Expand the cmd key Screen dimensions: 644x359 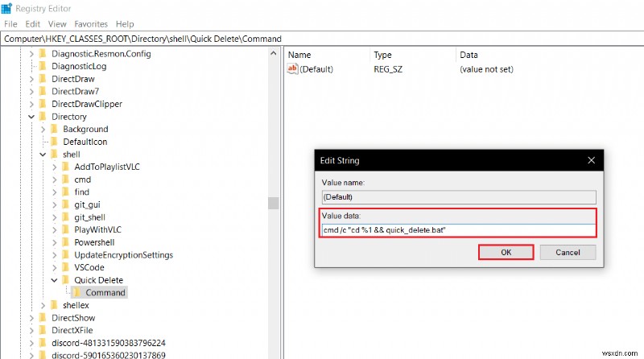(55, 179)
